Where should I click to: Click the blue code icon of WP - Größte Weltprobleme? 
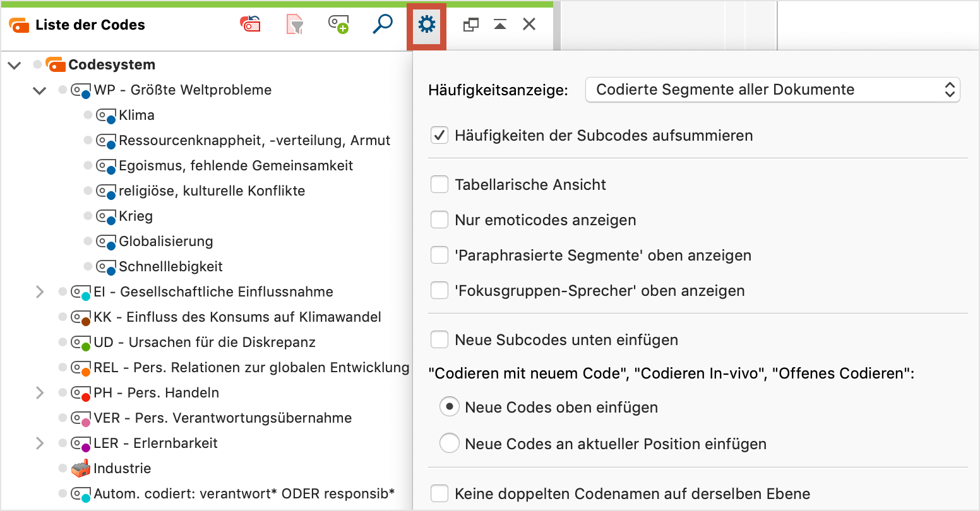pyautogui.click(x=81, y=90)
